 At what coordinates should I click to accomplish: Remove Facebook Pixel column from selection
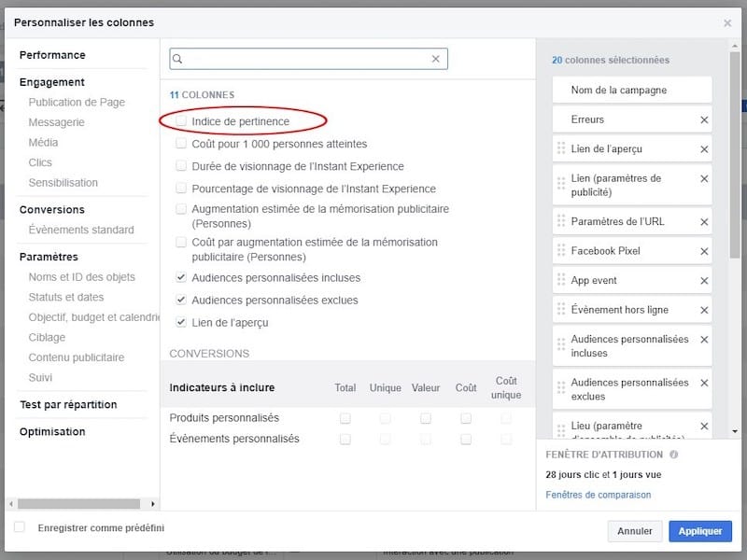(704, 251)
